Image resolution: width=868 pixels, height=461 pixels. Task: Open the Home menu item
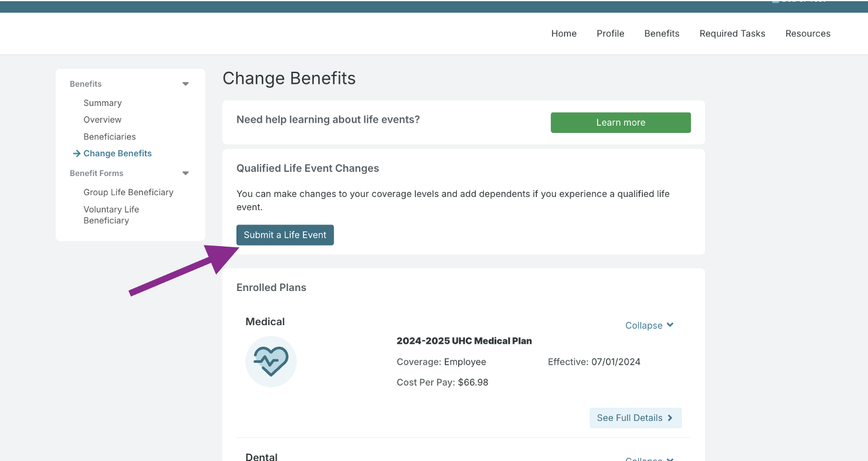(x=564, y=34)
